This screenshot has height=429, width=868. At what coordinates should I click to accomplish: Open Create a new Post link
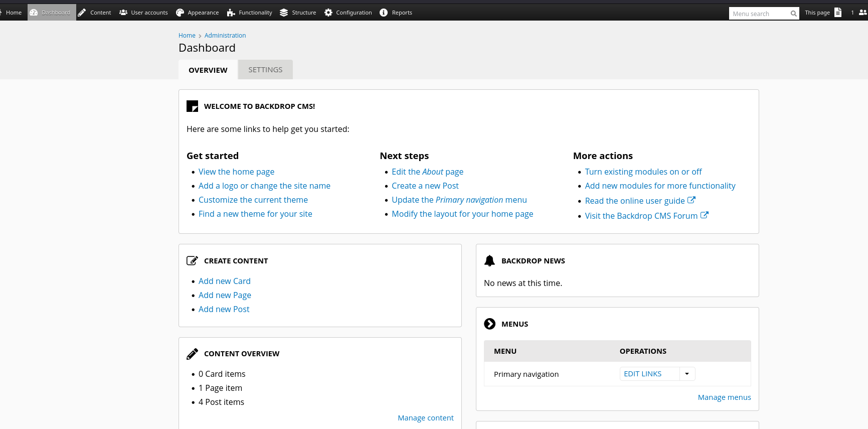click(425, 186)
